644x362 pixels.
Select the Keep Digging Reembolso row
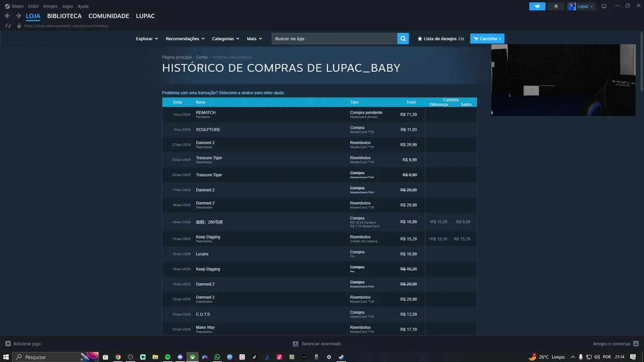coord(319,239)
